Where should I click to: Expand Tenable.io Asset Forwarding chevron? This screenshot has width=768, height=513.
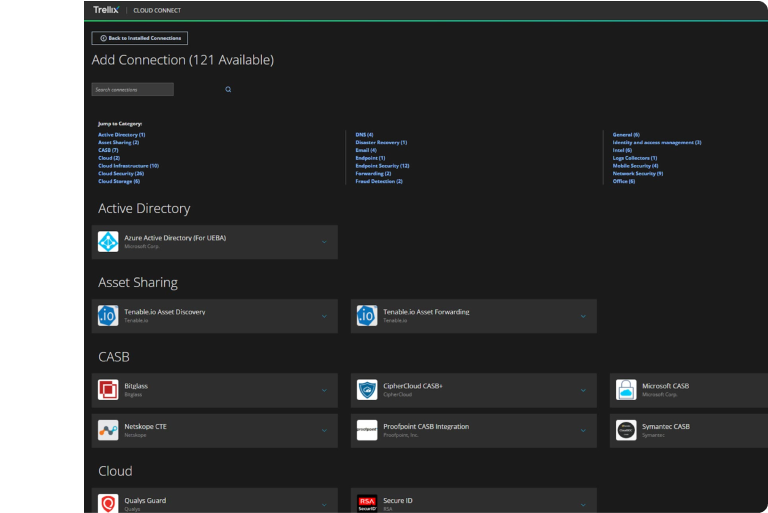tap(583, 317)
